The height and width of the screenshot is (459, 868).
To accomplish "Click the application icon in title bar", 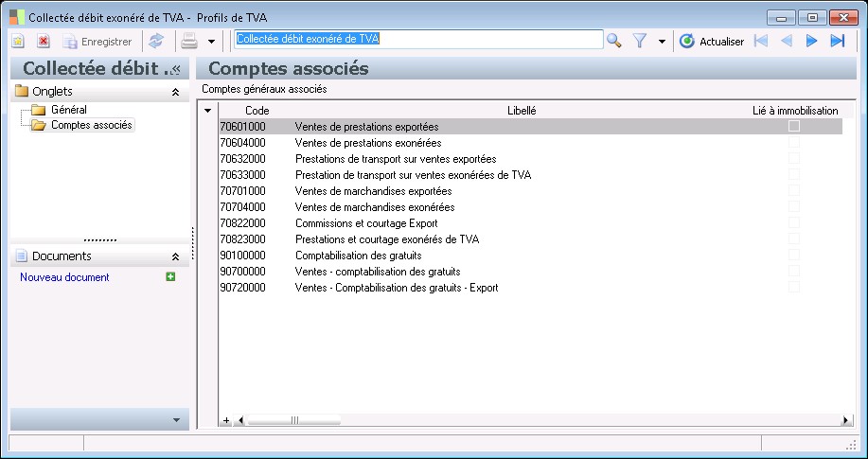I will tap(17, 17).
